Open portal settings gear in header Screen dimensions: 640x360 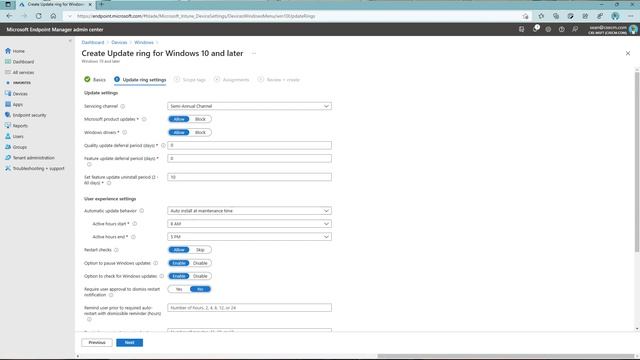548,29
